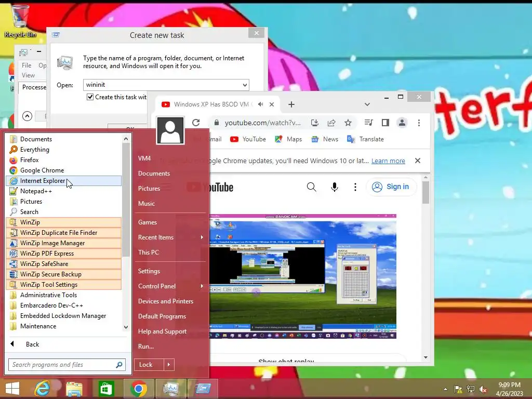Show hidden tray icons arrow
Screen dimensions: 532x399
tap(445, 389)
